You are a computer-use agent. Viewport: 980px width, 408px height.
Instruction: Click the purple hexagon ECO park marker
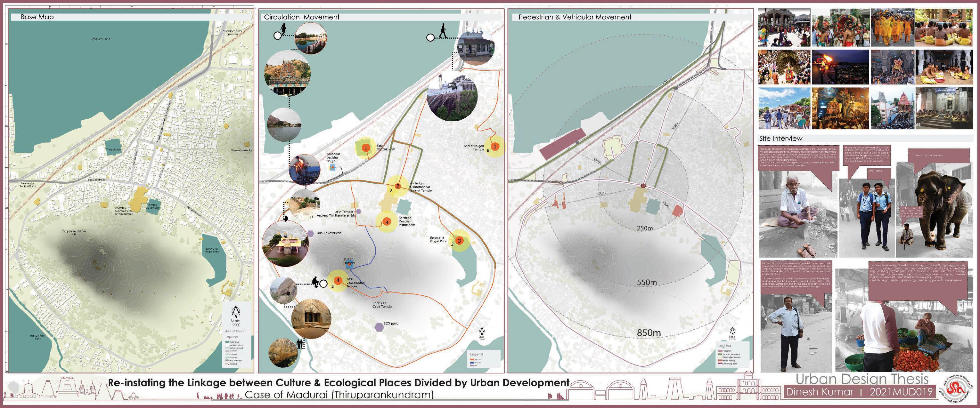click(x=379, y=327)
